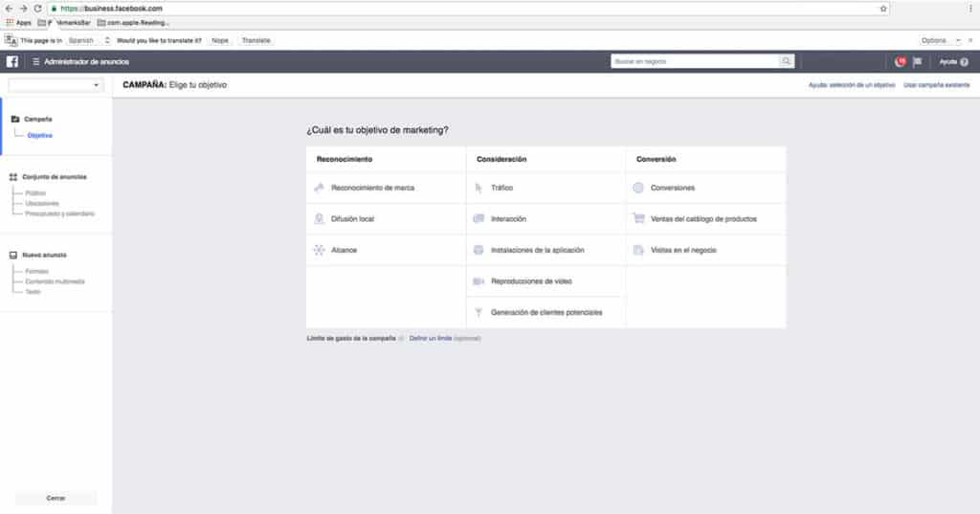
Task: Click the search magnifier icon
Action: [x=787, y=61]
